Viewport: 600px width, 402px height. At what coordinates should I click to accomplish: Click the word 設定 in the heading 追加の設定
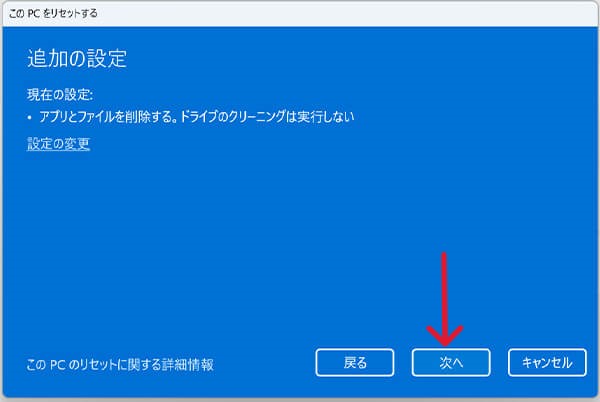107,59
